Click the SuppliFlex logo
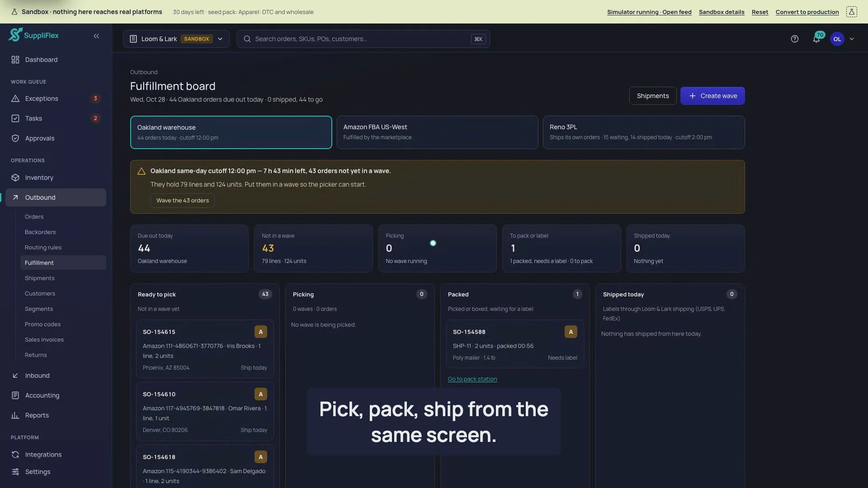This screenshot has height=488, width=868. coord(34,35)
